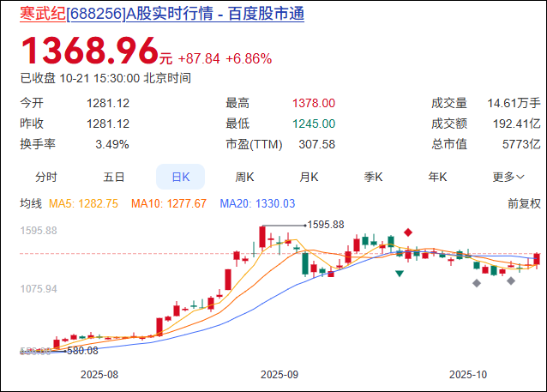
Task: Open the 寒武纪 百度股市通 title link
Action: [x=161, y=14]
